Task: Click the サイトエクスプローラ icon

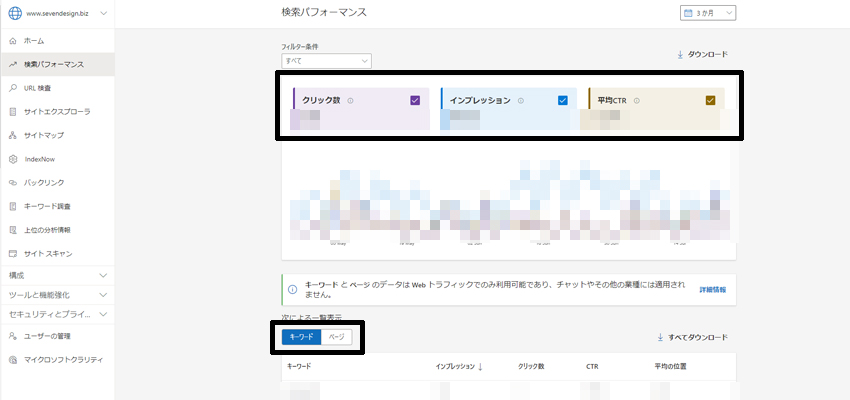Action: click(13, 112)
